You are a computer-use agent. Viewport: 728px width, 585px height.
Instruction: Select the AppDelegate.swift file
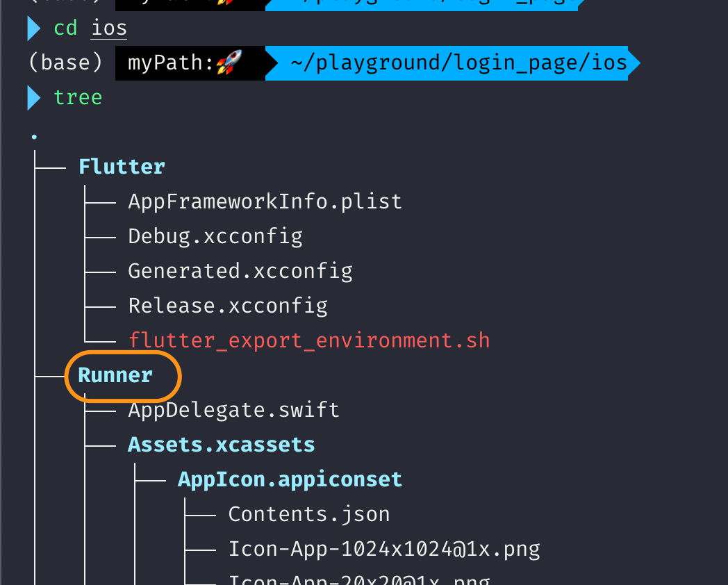click(233, 410)
